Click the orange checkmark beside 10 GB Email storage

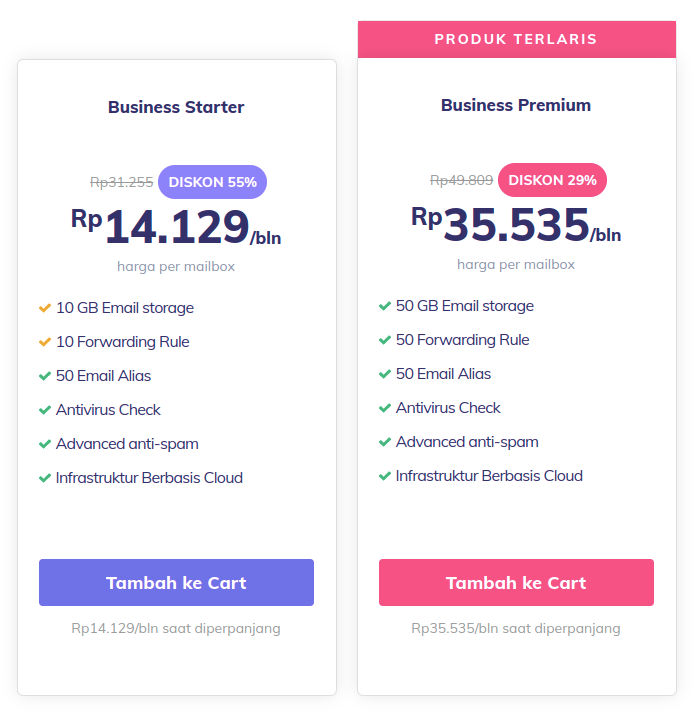pos(44,308)
